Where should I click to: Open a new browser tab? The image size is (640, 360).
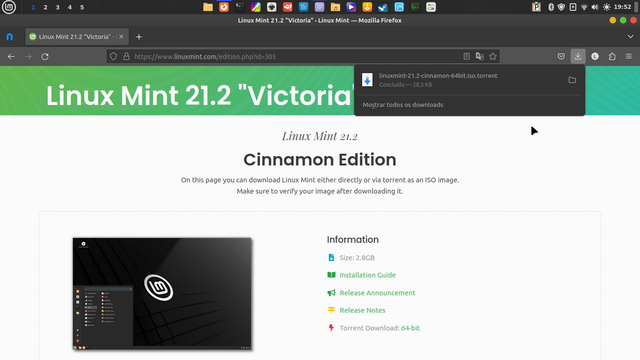[x=139, y=37]
